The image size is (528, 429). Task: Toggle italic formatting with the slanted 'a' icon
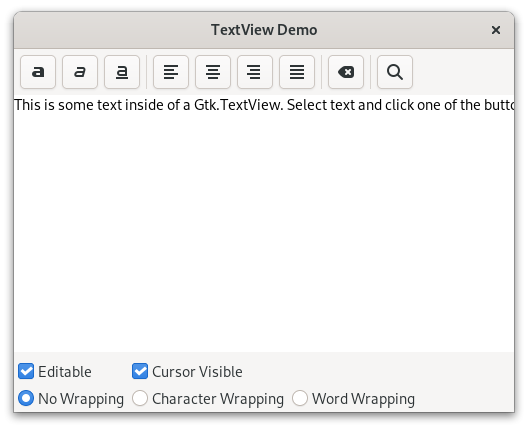pyautogui.click(x=80, y=72)
